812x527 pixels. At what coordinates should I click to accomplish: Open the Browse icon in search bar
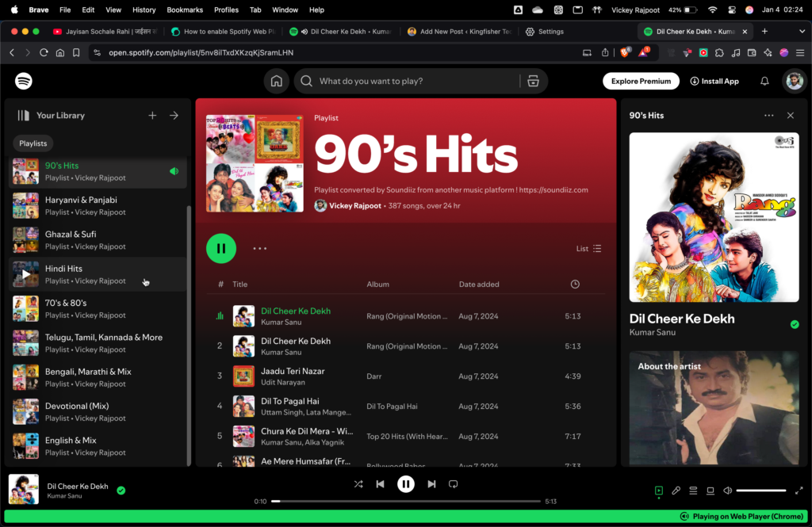click(x=533, y=82)
